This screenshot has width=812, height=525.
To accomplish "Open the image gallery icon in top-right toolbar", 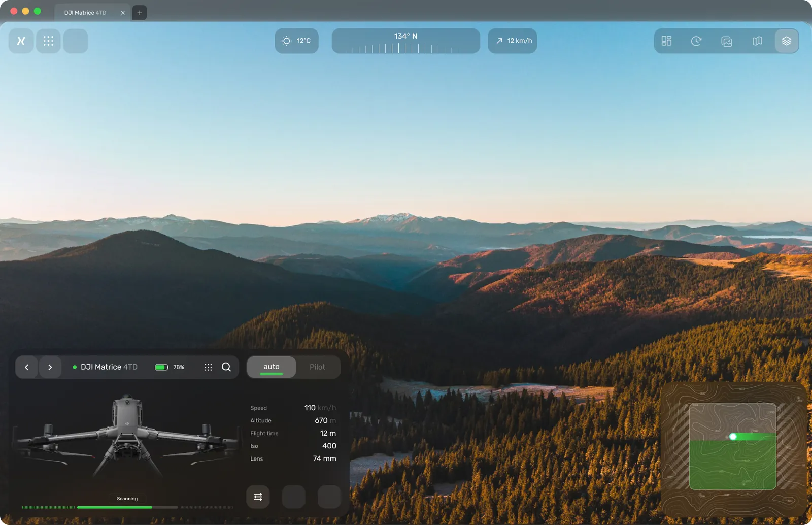I will 727,41.
